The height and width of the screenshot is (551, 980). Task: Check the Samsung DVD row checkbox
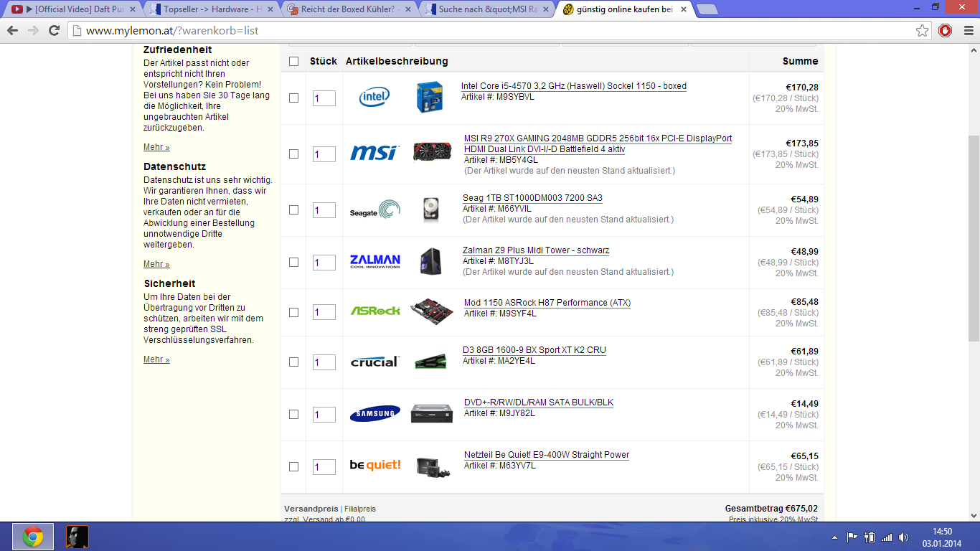pyautogui.click(x=293, y=414)
